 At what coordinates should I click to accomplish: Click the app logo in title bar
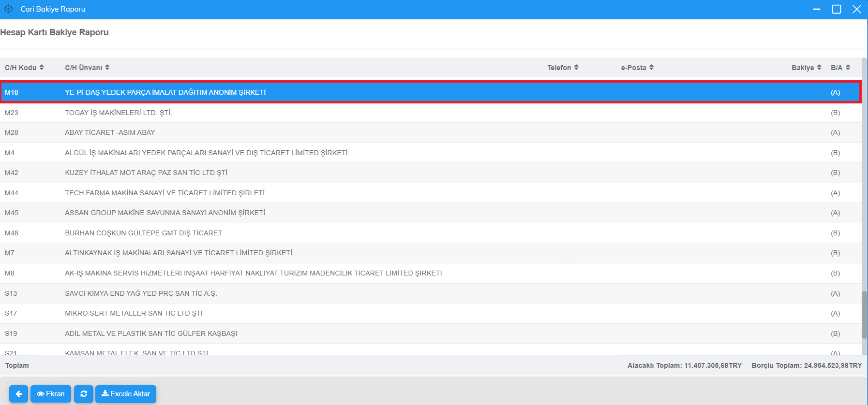point(9,9)
